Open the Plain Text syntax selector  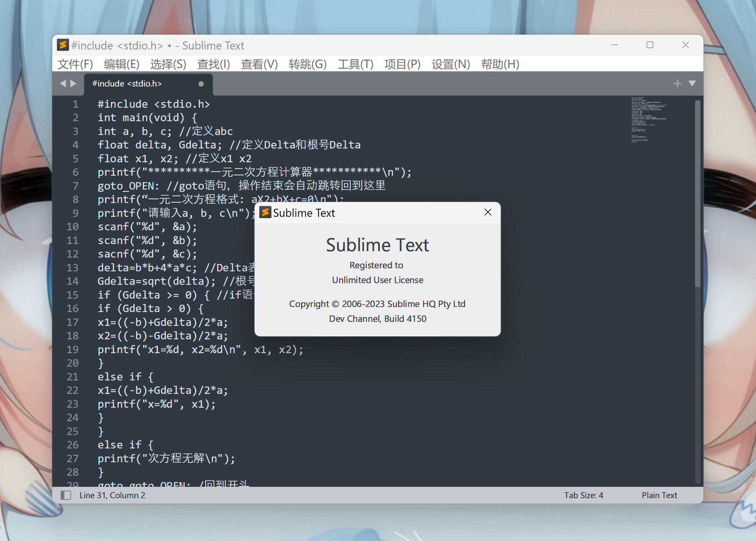659,495
